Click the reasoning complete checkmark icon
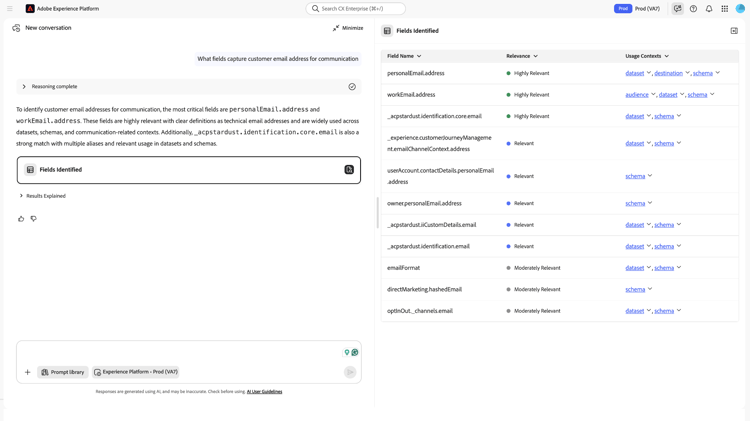The width and height of the screenshot is (750, 421). (352, 87)
